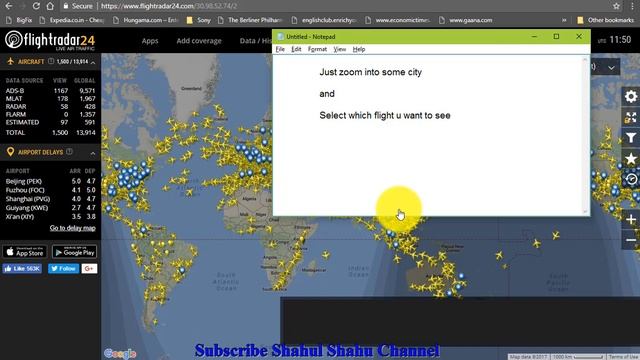Click the ESTIMATED data source row
Viewport: 640px width, 360px height.
pyautogui.click(x=50, y=122)
